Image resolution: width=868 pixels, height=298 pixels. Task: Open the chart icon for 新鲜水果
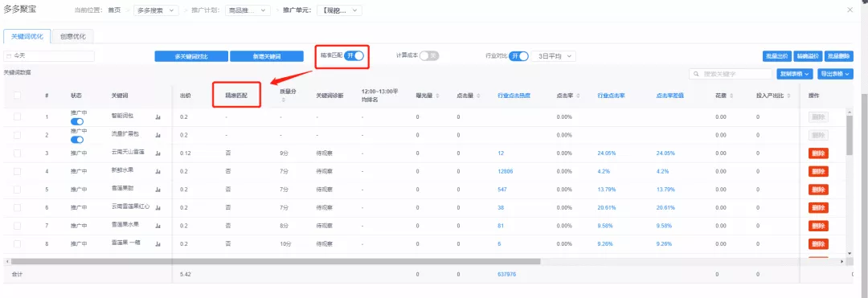pyautogui.click(x=158, y=171)
